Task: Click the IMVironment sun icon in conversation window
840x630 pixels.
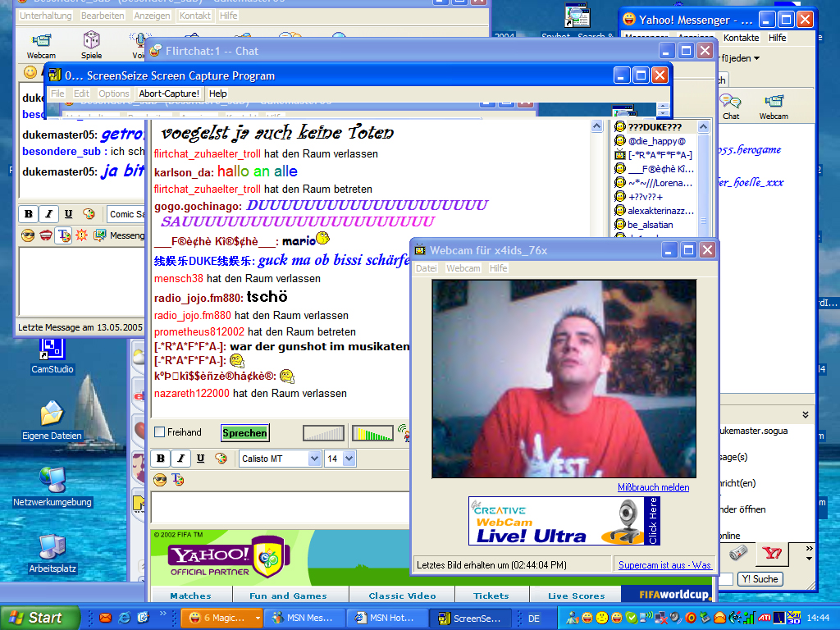Action: click(x=81, y=235)
